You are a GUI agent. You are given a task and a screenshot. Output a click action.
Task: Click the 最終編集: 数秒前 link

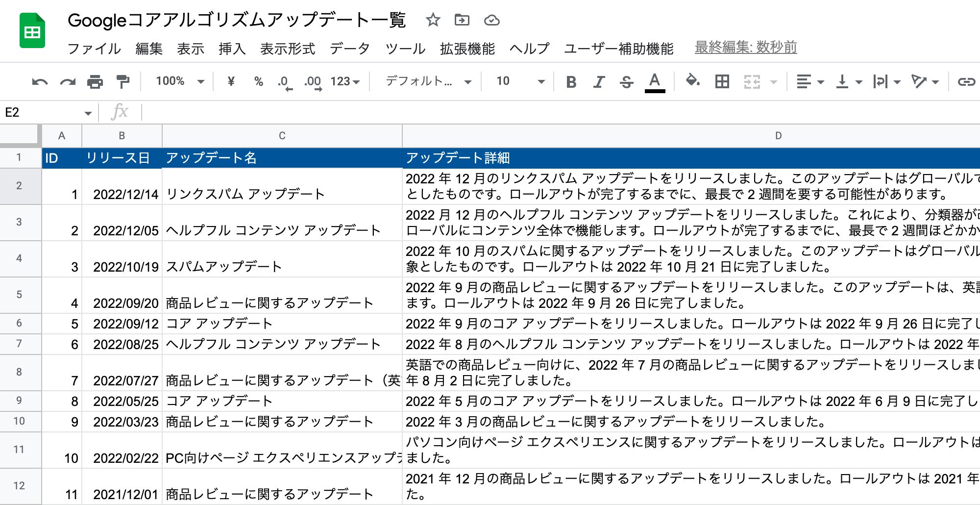(745, 47)
